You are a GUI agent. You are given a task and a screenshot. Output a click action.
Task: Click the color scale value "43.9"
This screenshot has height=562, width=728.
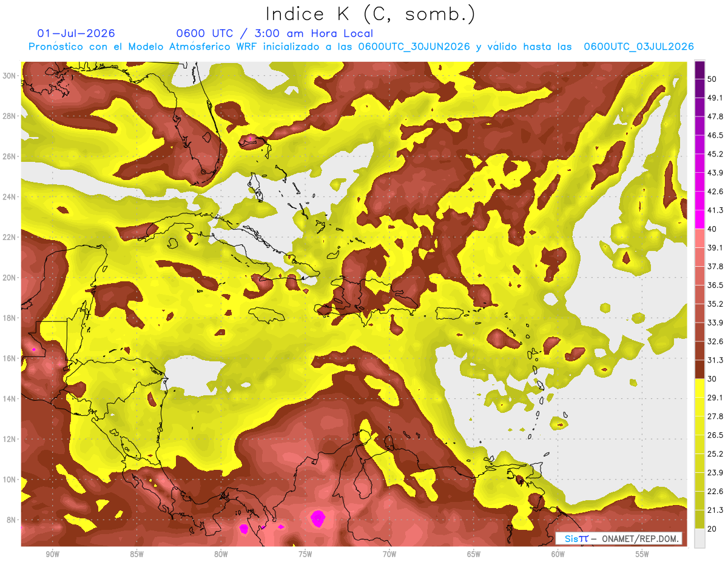[715, 173]
